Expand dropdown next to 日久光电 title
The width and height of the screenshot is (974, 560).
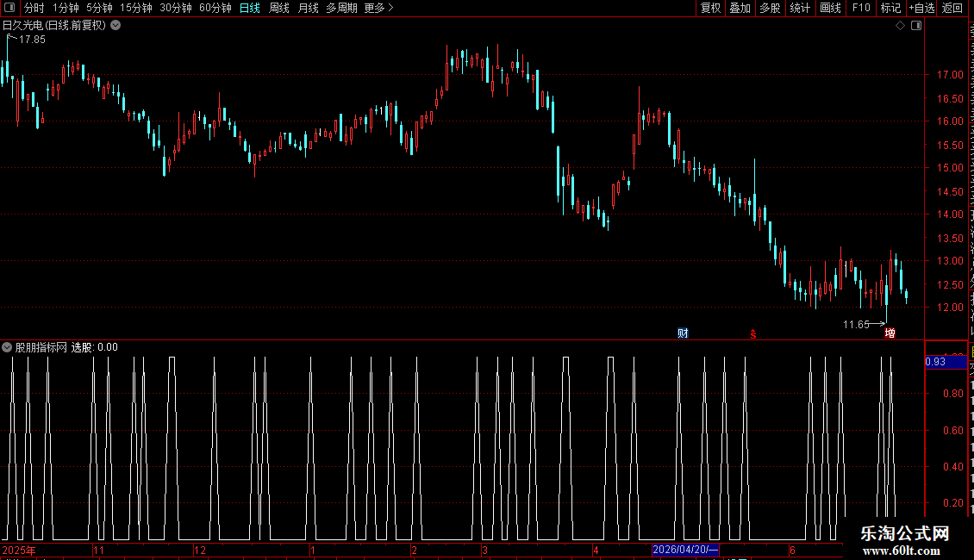click(116, 26)
